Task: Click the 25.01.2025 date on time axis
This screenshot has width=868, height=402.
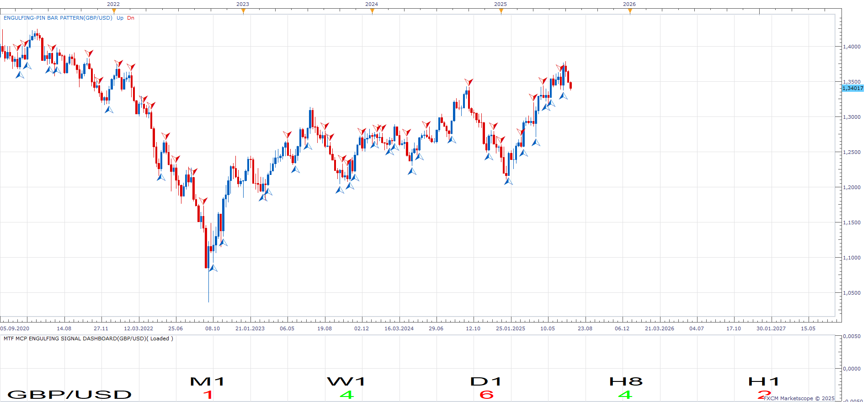Action: coord(511,328)
